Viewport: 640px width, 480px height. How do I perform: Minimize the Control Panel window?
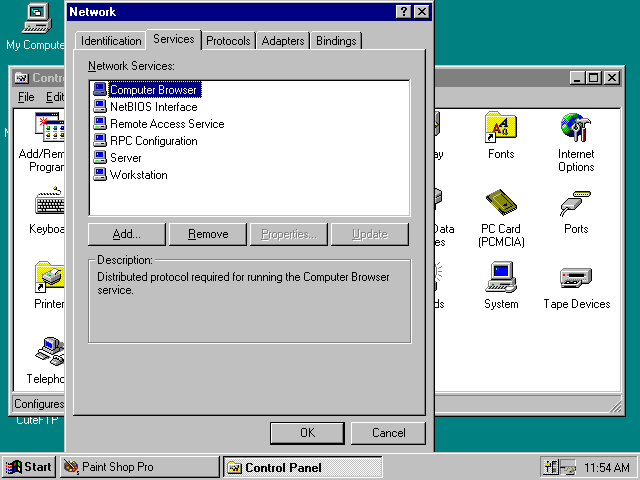(578, 78)
